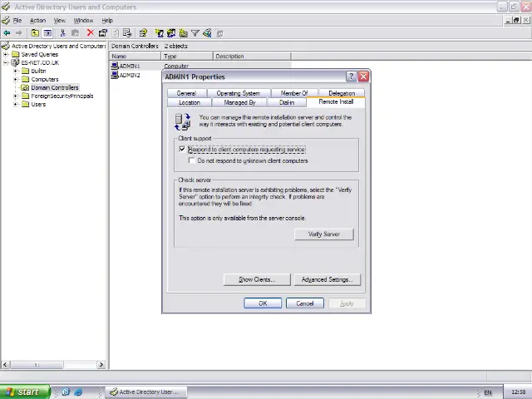Image resolution: width=532 pixels, height=399 pixels.
Task: Collapse the ES-NET.CO.UK domain node
Action: coord(6,62)
